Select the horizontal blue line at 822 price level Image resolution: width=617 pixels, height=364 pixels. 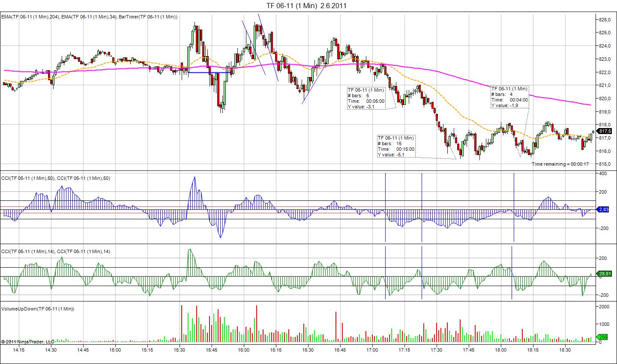click(209, 72)
